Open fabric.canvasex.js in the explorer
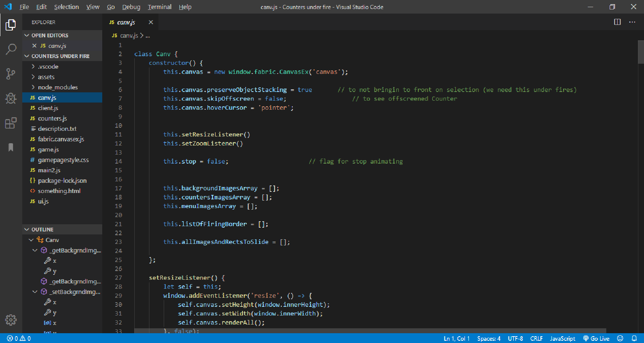644x343 pixels. (62, 139)
